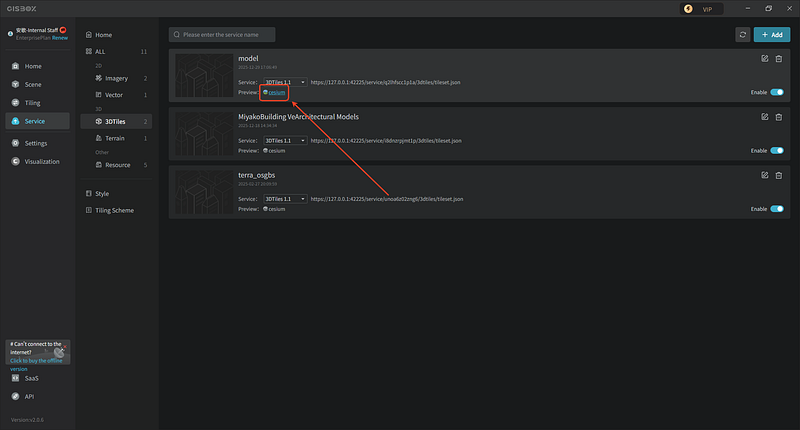Go to Home in the service panel
The width and height of the screenshot is (800, 430).
(x=99, y=35)
